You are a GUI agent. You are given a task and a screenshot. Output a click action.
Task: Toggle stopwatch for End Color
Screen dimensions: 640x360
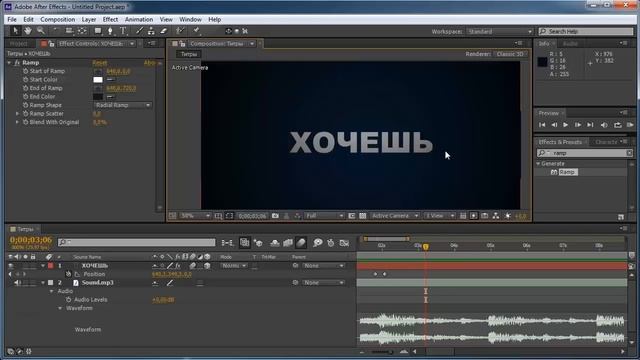point(25,97)
